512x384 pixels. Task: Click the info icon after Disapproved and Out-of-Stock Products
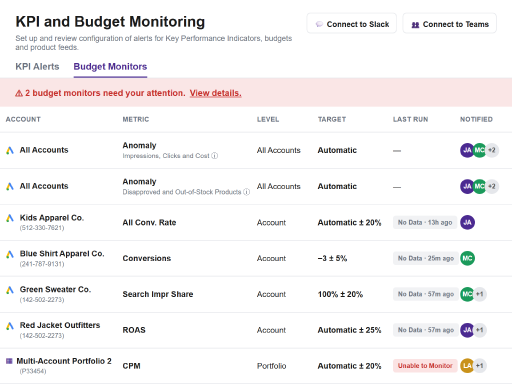[x=246, y=192]
